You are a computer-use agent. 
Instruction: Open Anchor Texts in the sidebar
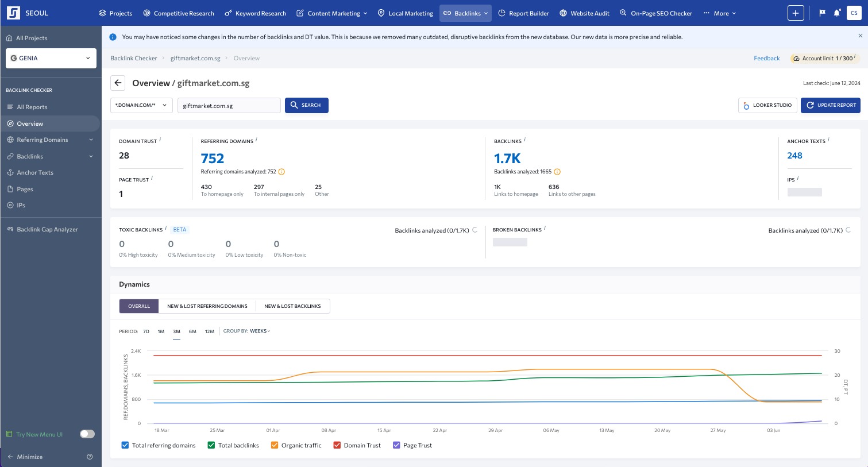[35, 172]
